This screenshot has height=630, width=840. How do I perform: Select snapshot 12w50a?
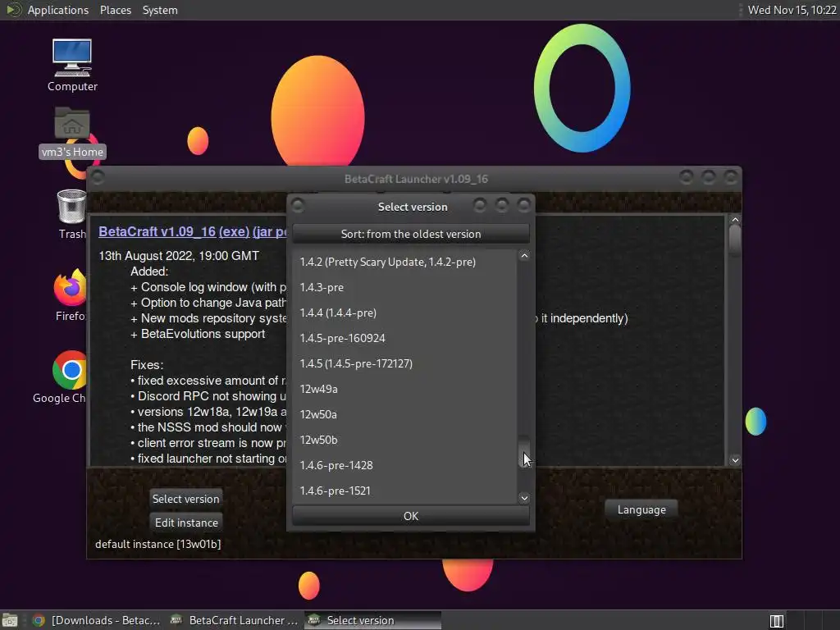pos(404,414)
